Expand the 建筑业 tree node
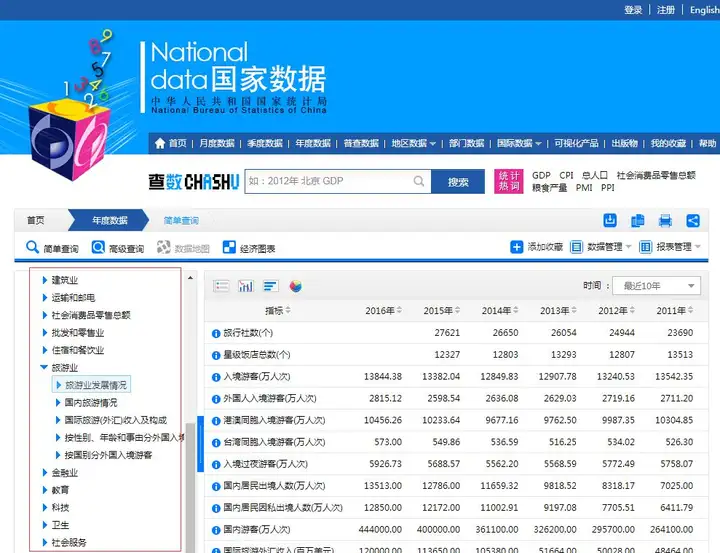This screenshot has width=720, height=553. click(45, 280)
